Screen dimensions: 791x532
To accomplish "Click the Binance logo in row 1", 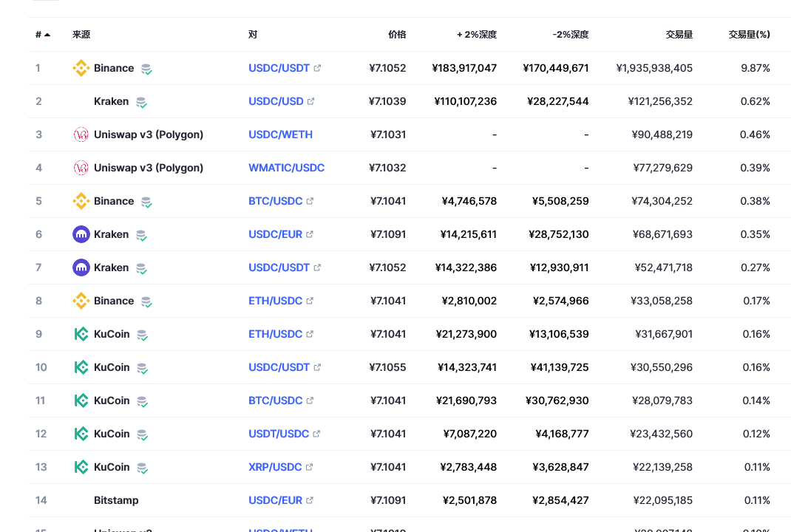I will [81, 68].
